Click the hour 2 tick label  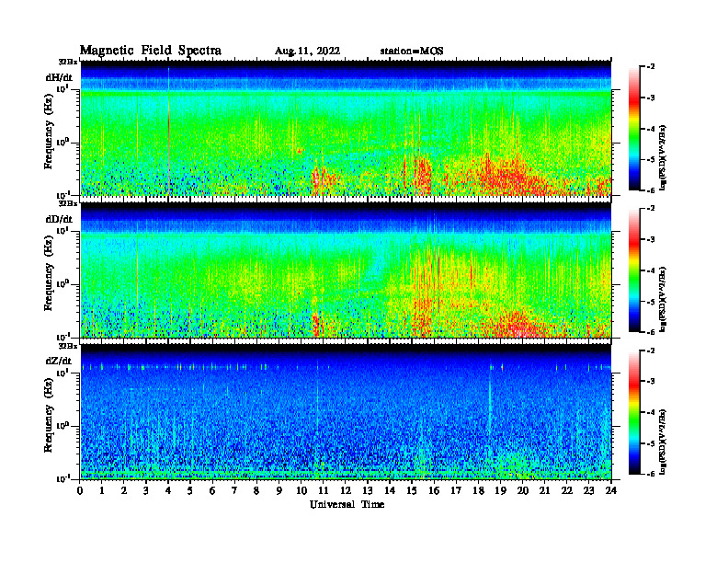pyautogui.click(x=124, y=491)
